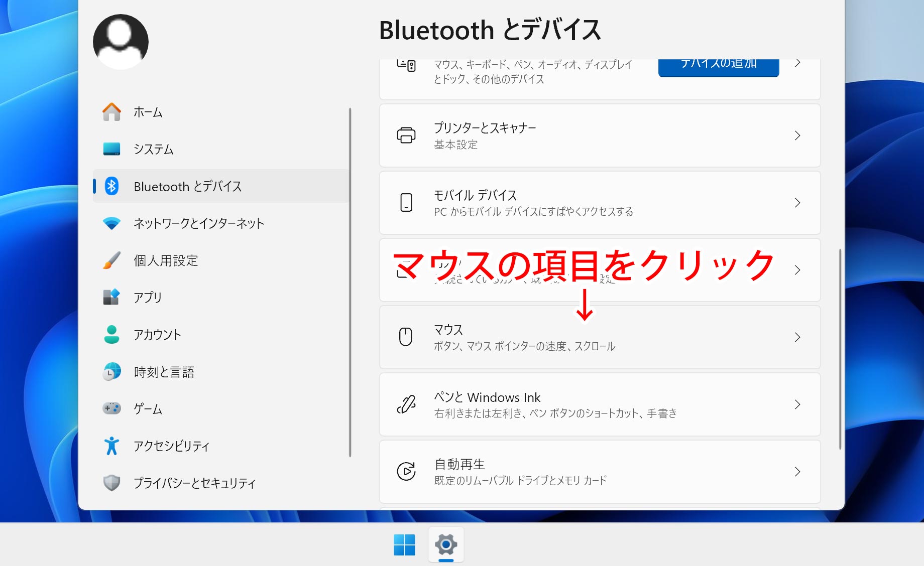Expand the 自動再生 row chevron
924x566 pixels.
point(797,472)
